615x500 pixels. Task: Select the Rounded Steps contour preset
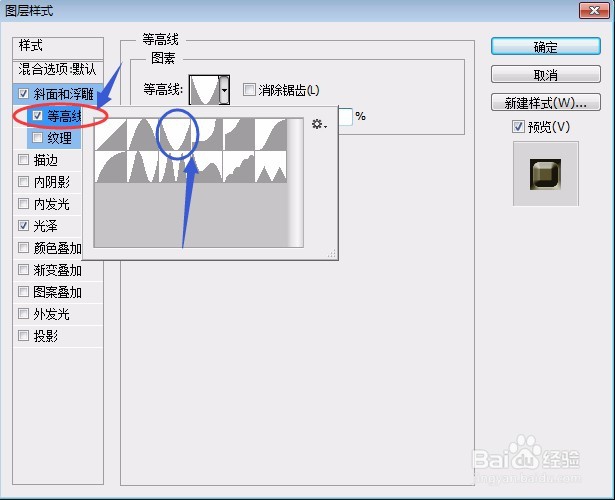coord(239,167)
